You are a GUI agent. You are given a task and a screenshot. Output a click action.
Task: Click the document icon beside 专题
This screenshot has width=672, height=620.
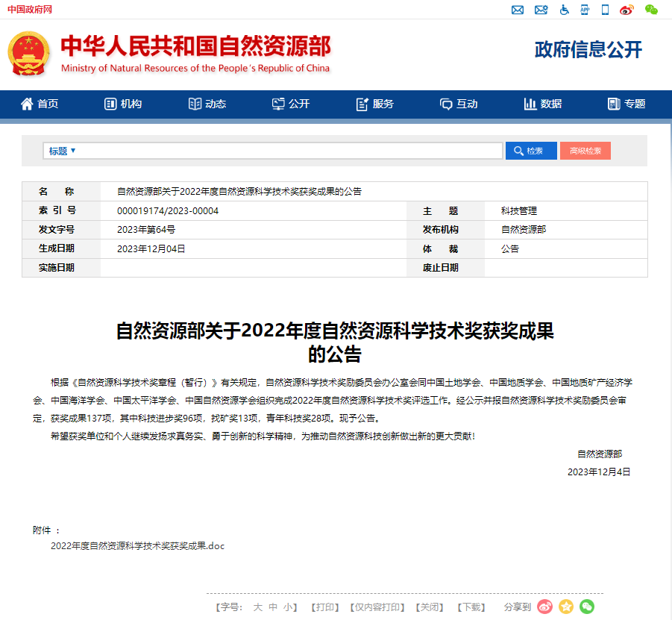(614, 104)
